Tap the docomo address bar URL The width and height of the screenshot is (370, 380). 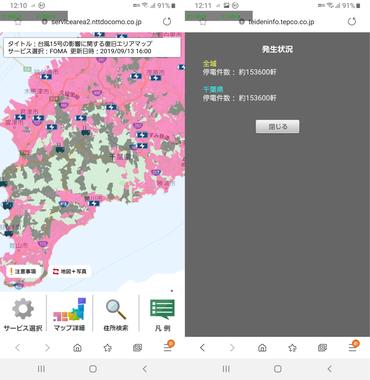pos(96,22)
